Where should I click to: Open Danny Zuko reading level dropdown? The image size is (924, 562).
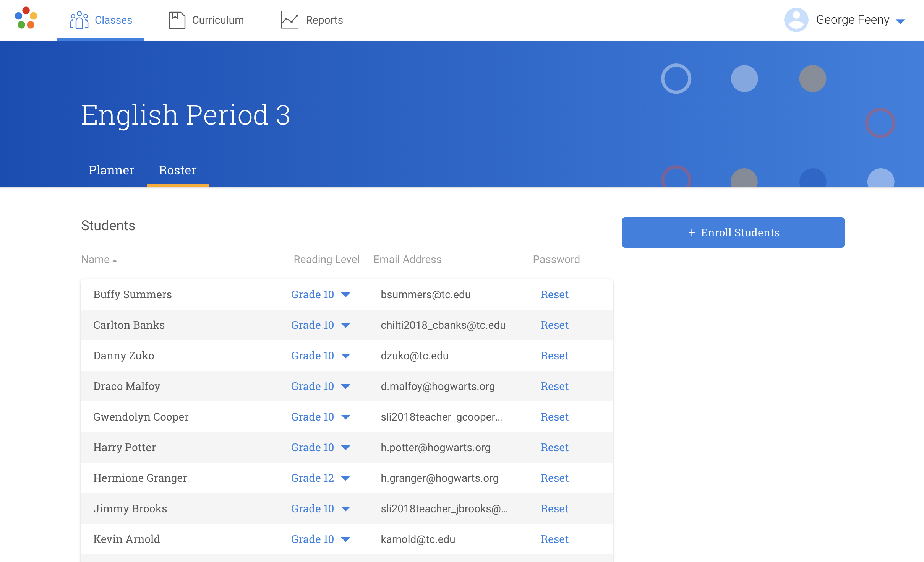click(x=321, y=356)
